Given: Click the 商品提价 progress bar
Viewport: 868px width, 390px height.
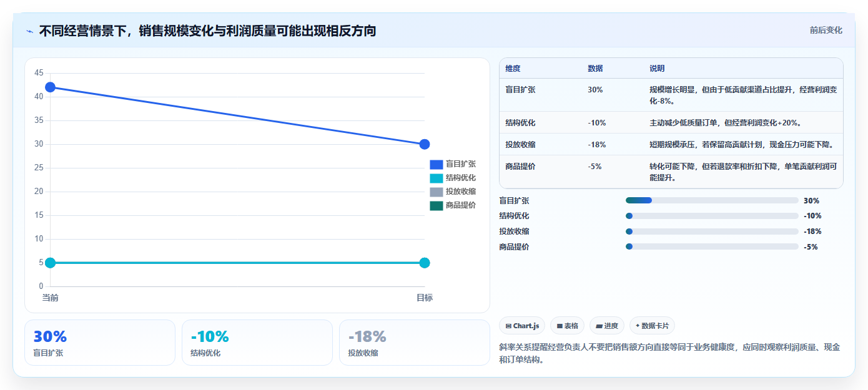Looking at the screenshot, I should (712, 246).
